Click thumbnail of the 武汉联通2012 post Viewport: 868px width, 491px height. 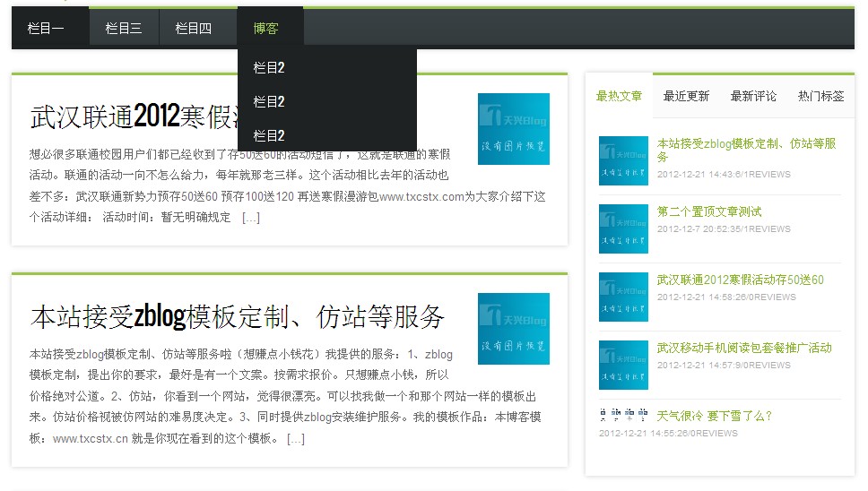514,129
